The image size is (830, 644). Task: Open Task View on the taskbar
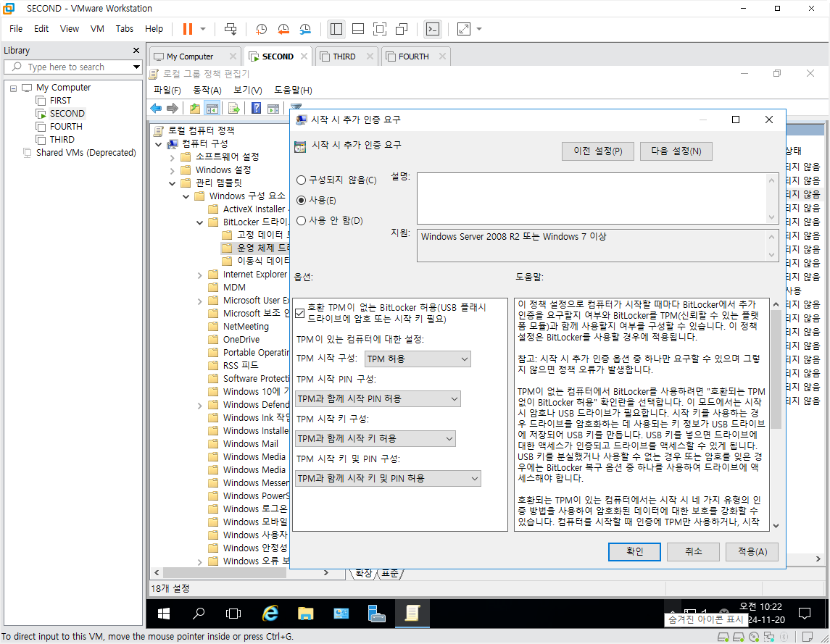pyautogui.click(x=233, y=614)
